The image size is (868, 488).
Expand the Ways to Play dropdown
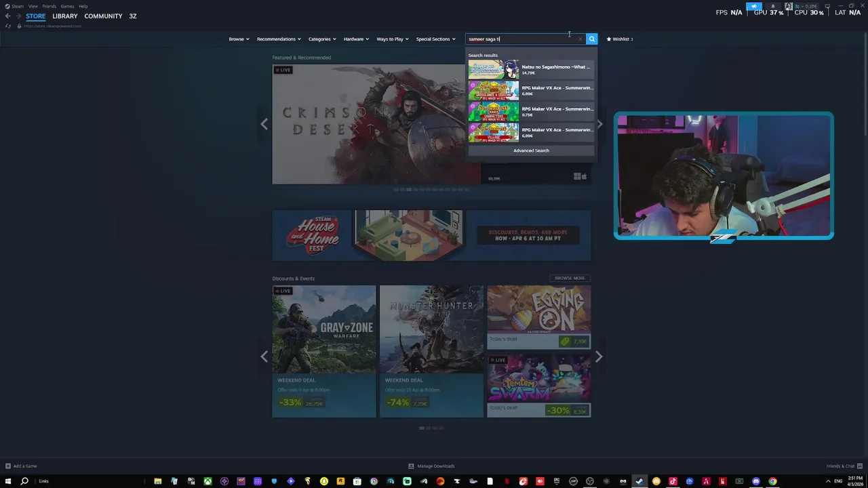[393, 39]
